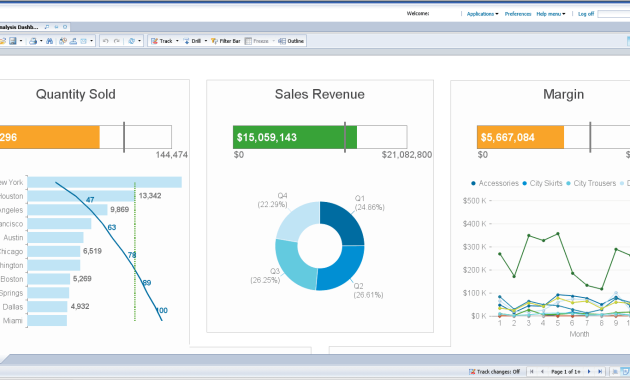Screen dimensions: 630x380
Task: Go to next page arrow
Action: (x=589, y=372)
